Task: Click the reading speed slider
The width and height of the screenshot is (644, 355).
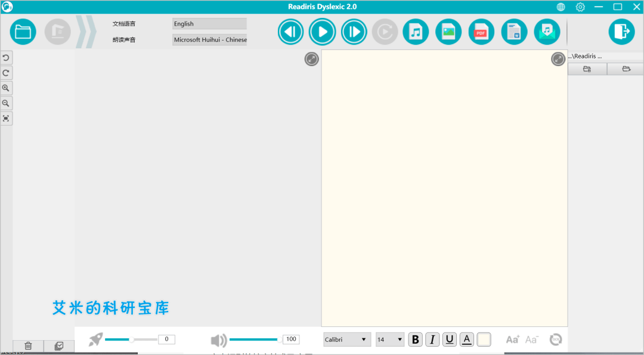Action: (131, 340)
